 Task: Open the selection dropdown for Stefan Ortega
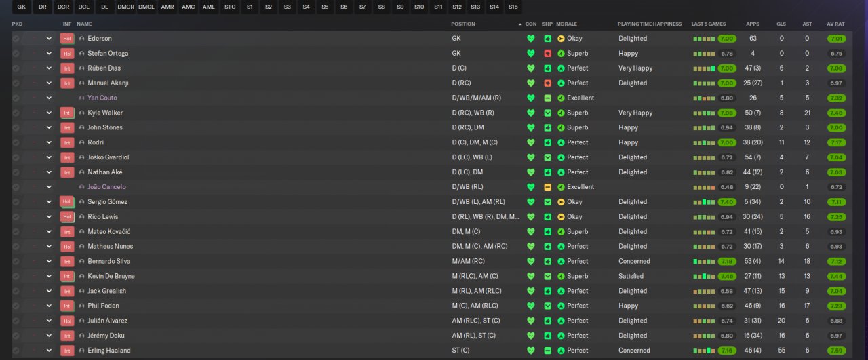tap(49, 54)
